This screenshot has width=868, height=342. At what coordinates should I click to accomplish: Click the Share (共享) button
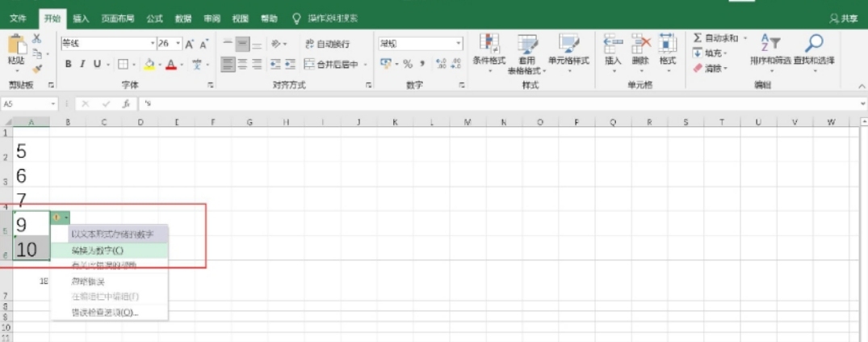(844, 18)
